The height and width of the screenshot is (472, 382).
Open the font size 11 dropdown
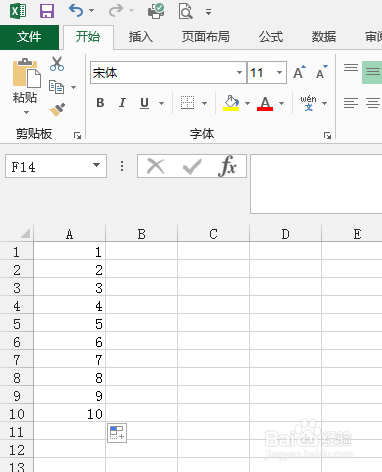(279, 73)
